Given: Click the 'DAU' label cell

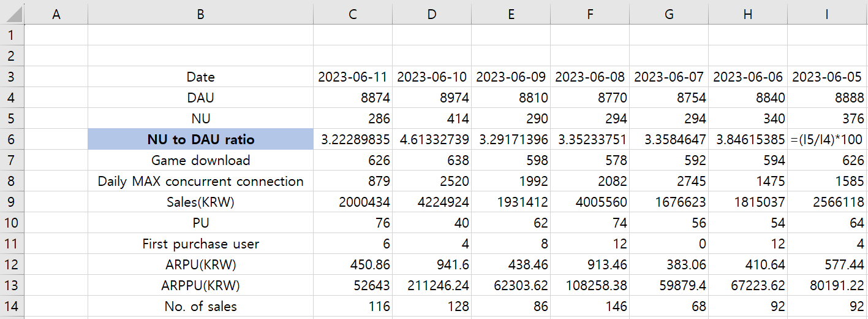Looking at the screenshot, I should click(200, 98).
